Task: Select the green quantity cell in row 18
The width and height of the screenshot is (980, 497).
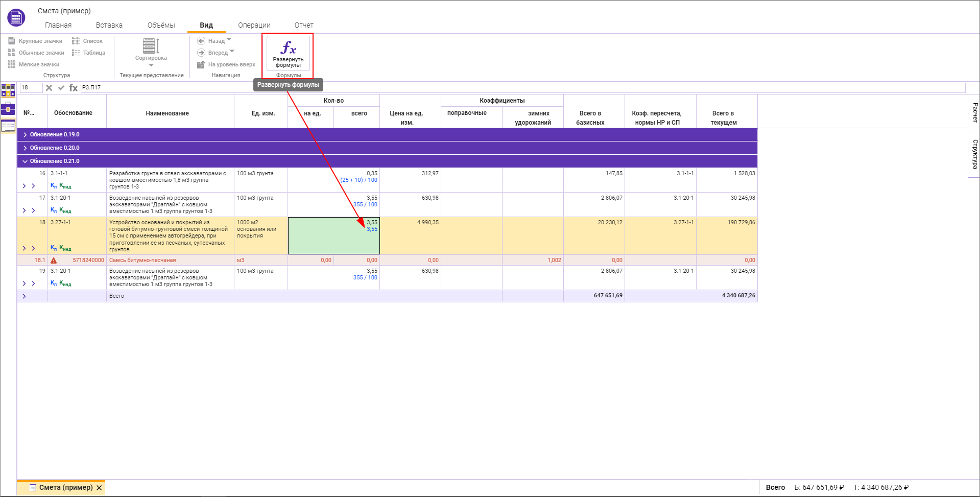Action: point(334,235)
